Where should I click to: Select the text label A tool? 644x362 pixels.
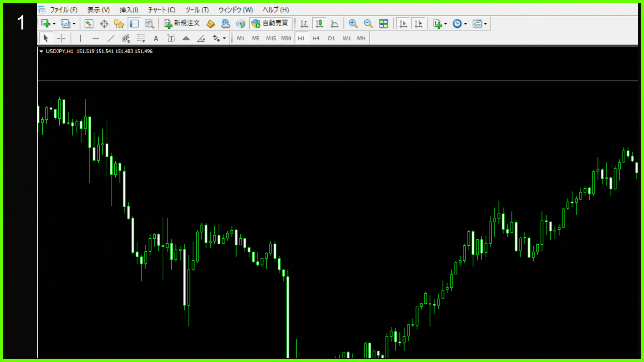click(156, 38)
